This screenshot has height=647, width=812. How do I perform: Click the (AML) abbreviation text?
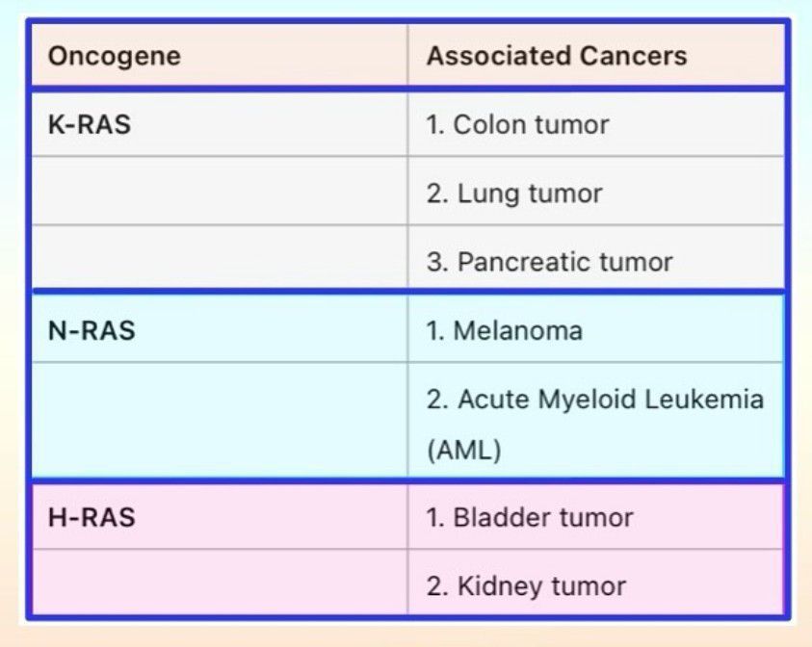click(x=464, y=451)
